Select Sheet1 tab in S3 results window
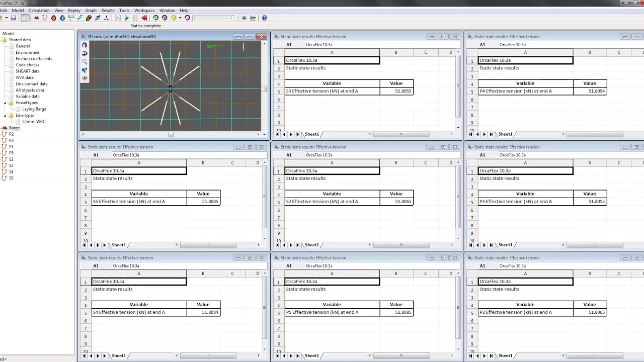Viewport: 644px width, 362px height. 311,134
